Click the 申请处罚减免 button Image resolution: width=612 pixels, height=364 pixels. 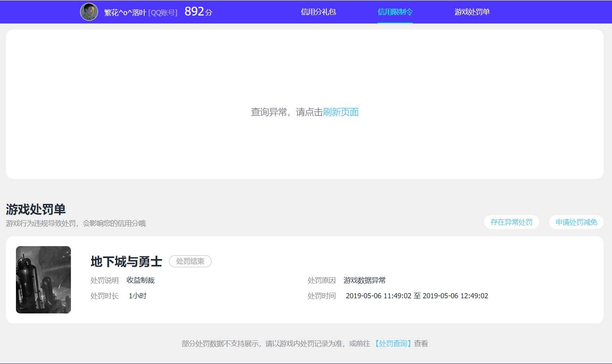point(576,222)
